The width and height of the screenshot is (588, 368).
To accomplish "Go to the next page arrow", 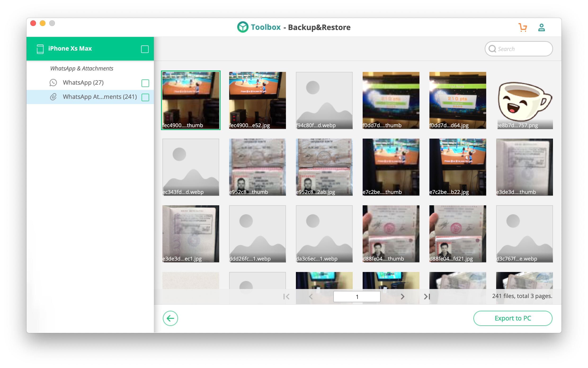I will 402,296.
